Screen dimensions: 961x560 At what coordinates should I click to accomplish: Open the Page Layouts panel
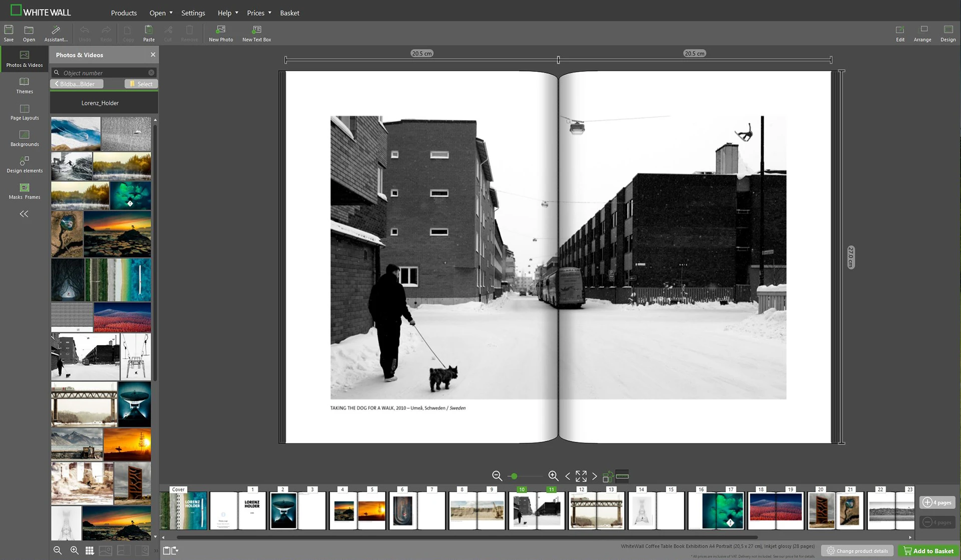click(x=25, y=112)
